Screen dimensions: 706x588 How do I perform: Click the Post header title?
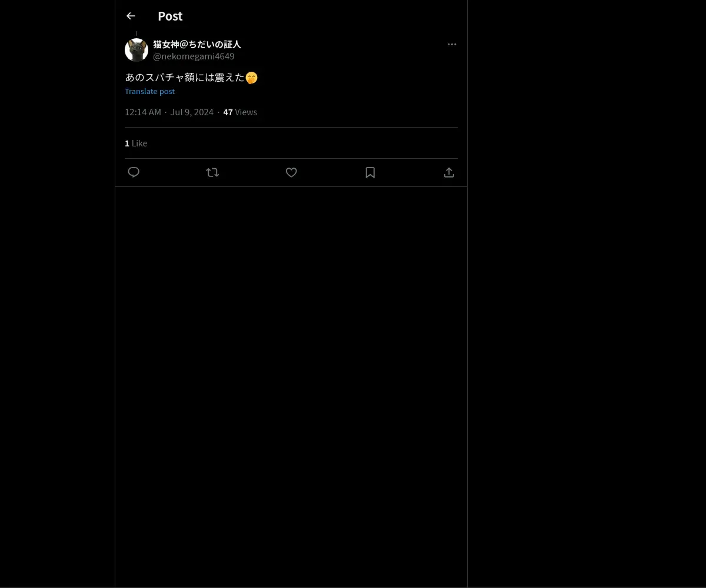[170, 16]
